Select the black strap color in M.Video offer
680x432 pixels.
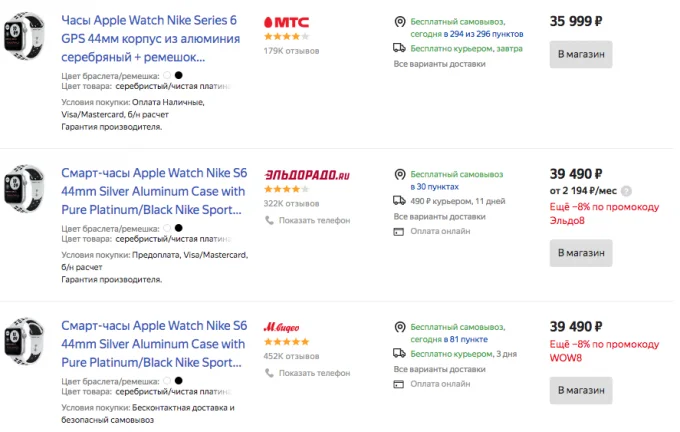coord(178,381)
